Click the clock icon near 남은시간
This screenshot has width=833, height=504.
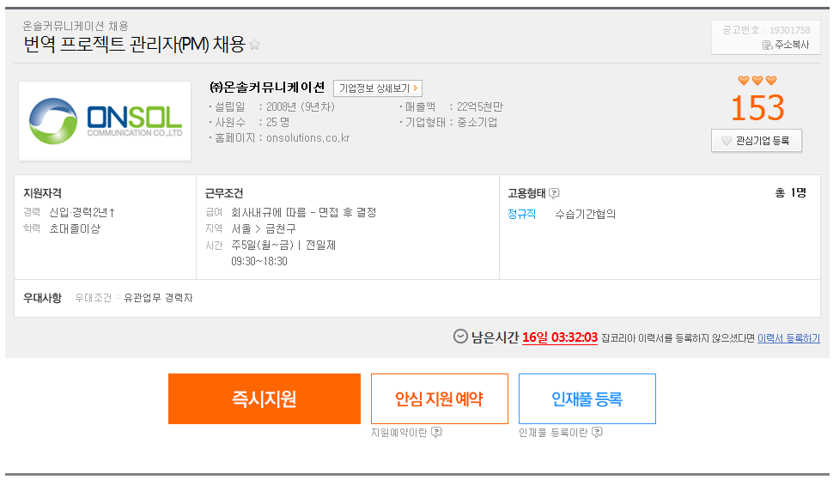460,337
